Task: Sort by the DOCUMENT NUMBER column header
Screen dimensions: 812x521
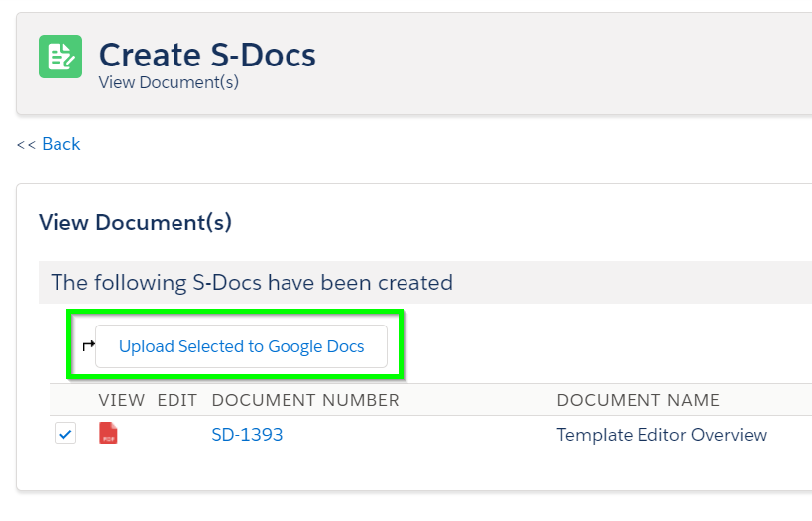Action: (305, 400)
